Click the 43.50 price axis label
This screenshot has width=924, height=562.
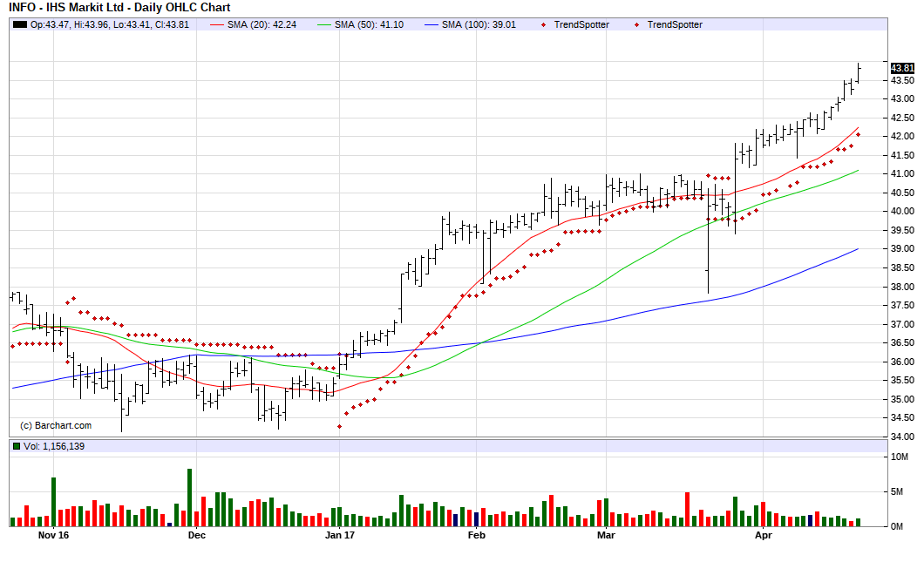(903, 80)
